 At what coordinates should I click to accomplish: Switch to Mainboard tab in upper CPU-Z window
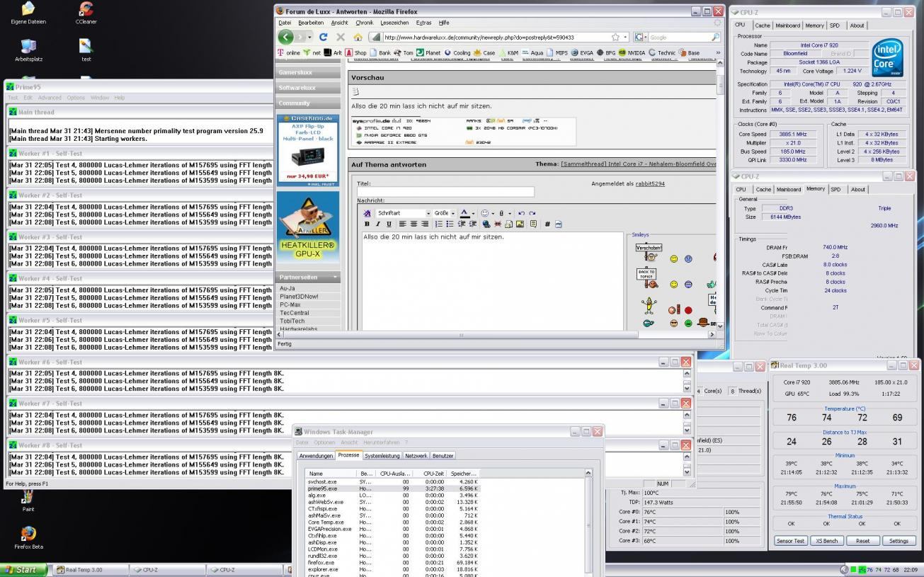click(787, 25)
